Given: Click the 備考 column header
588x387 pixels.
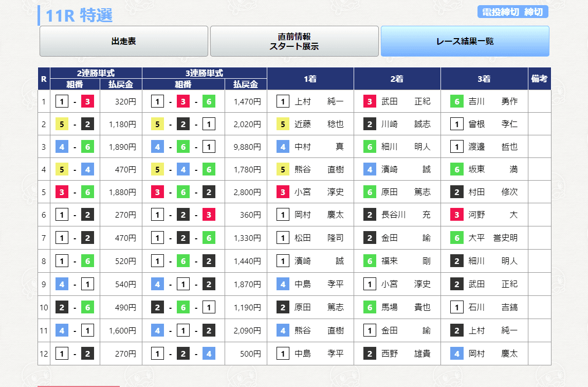Looking at the screenshot, I should [539, 79].
